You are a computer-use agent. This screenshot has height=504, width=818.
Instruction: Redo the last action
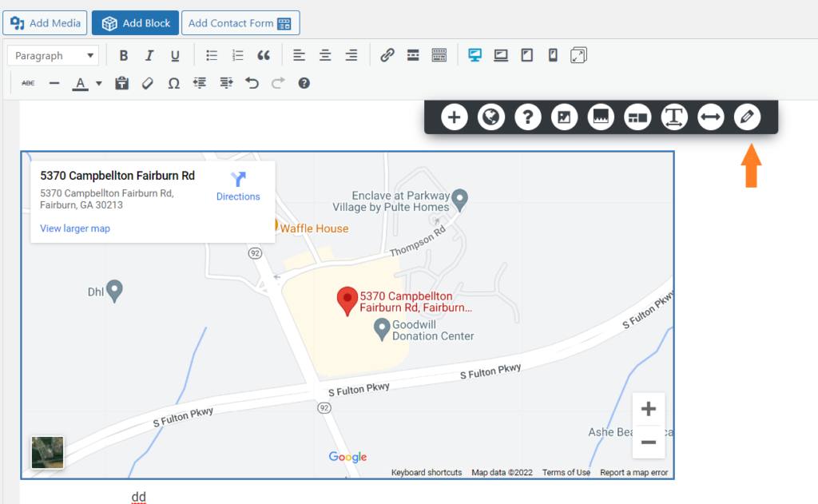278,83
